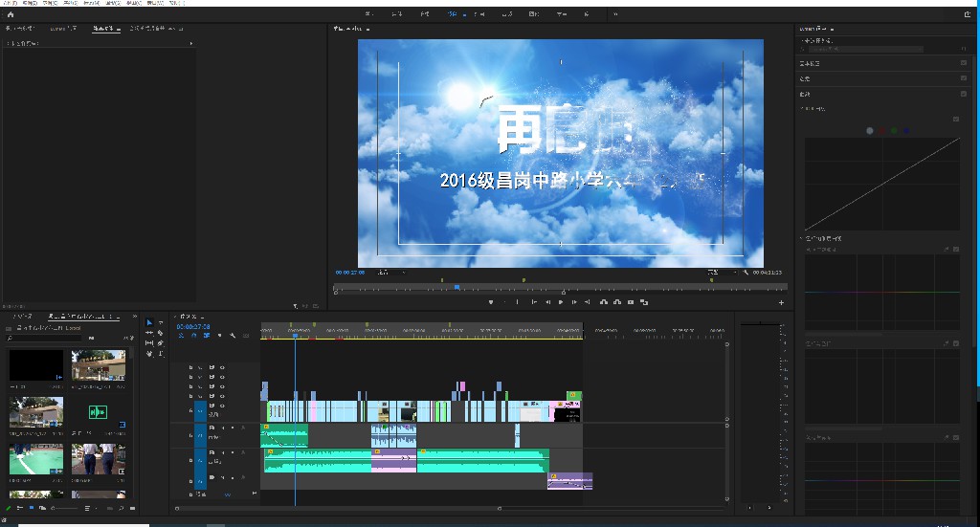Open the Color workspace tab
This screenshot has height=527, width=980.
click(453, 15)
